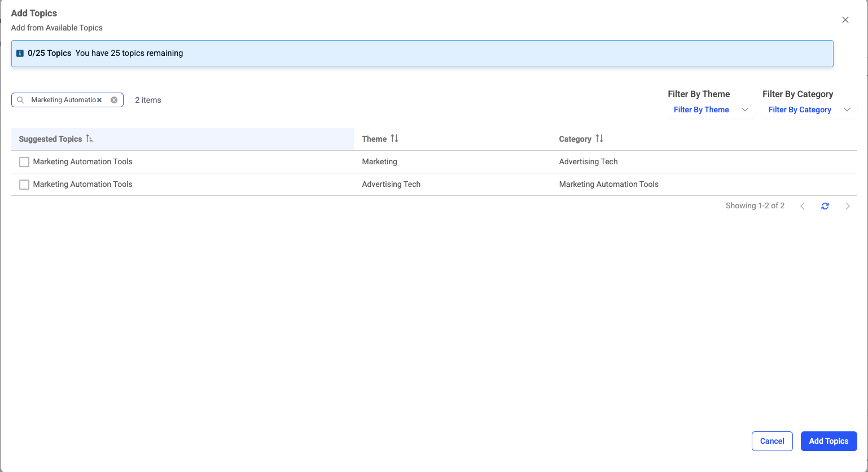Click the '2 items' count text
Image resolution: width=868 pixels, height=472 pixels.
[148, 100]
